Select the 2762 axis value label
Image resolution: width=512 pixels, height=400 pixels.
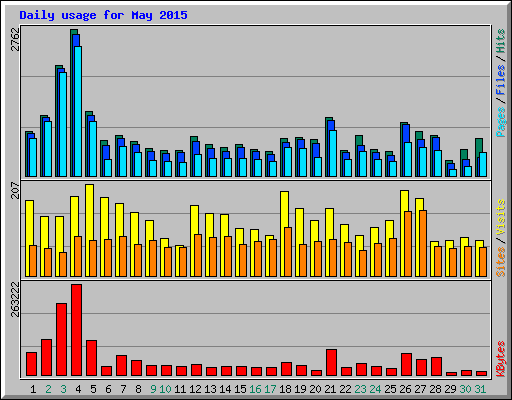15,39
